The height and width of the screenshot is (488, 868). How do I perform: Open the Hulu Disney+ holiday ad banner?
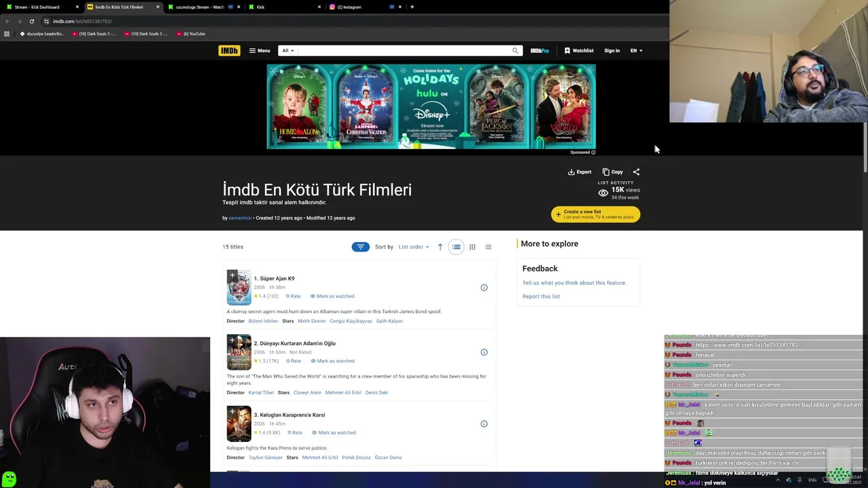[x=431, y=106]
